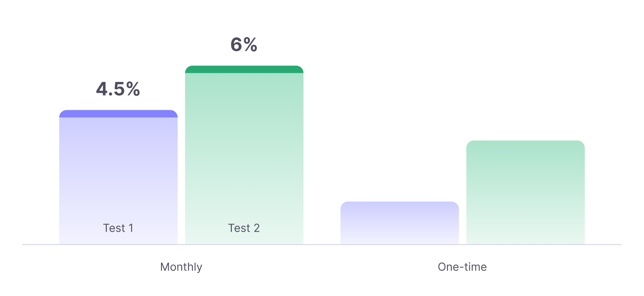
Task: Click the digit 2 in Test 2 label
Action: tap(256, 228)
